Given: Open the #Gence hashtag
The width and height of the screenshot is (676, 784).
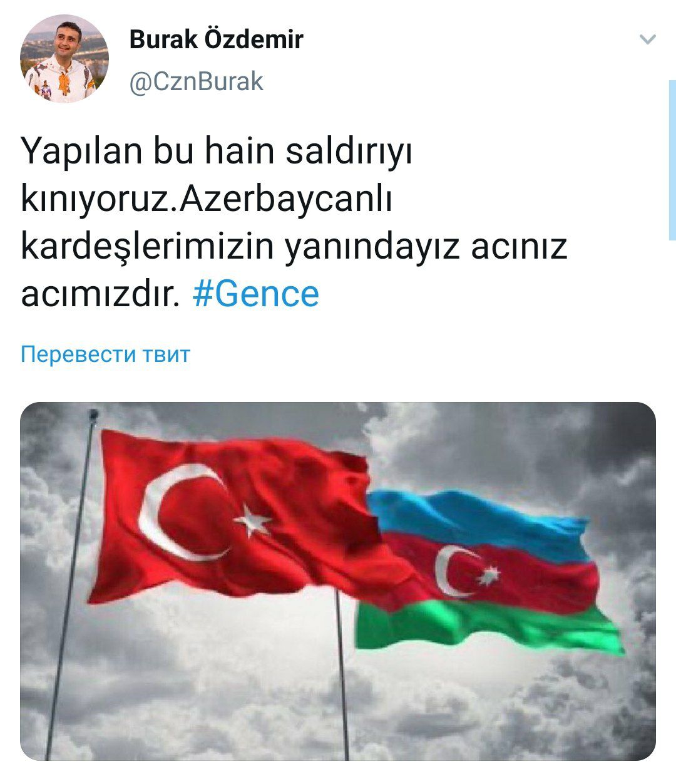Looking at the screenshot, I should click(255, 294).
